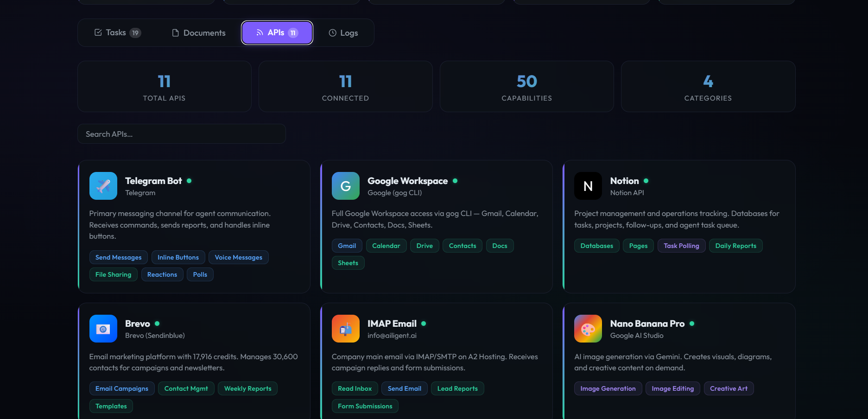868x419 pixels.
Task: Click the Nano Banana Pro palette icon
Action: click(x=588, y=329)
